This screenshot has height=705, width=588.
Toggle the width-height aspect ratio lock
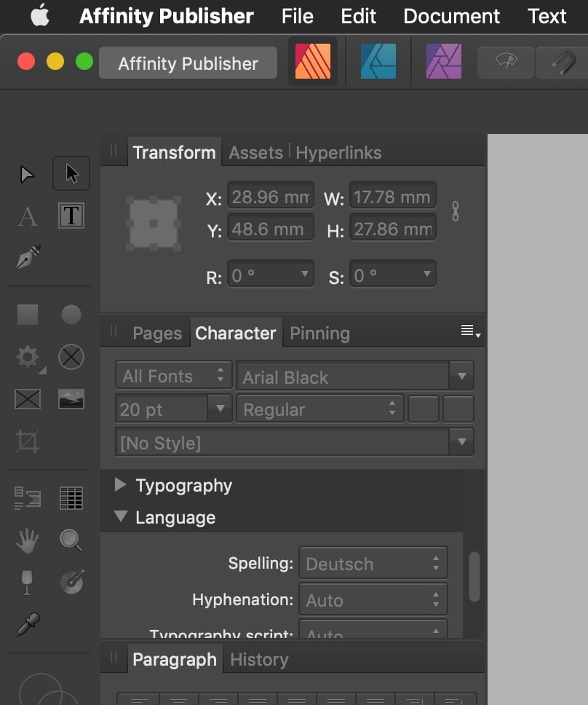coord(456,212)
